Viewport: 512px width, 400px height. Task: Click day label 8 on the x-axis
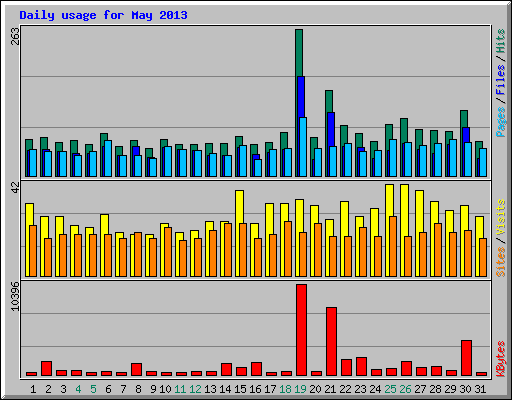point(138,389)
